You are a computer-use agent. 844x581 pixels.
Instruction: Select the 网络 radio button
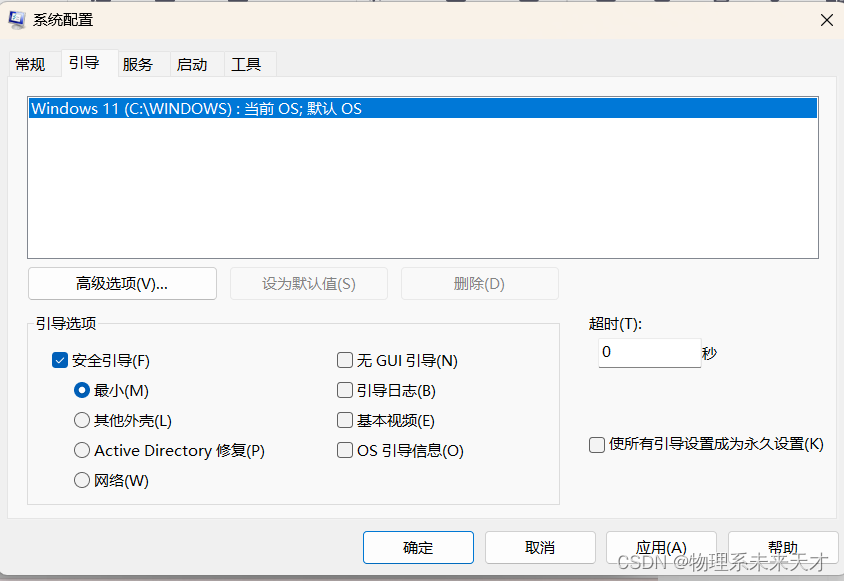pyautogui.click(x=82, y=480)
